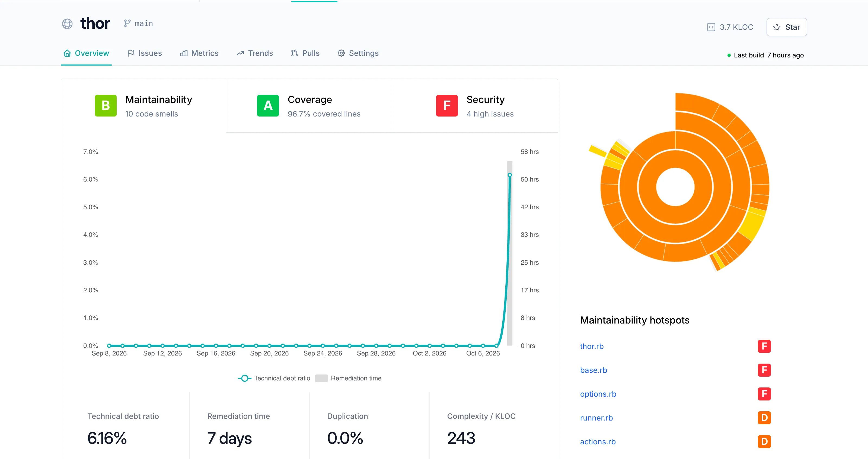Click the D grade badge for runner.rb
Screen dimensions: 868x459
764,418
